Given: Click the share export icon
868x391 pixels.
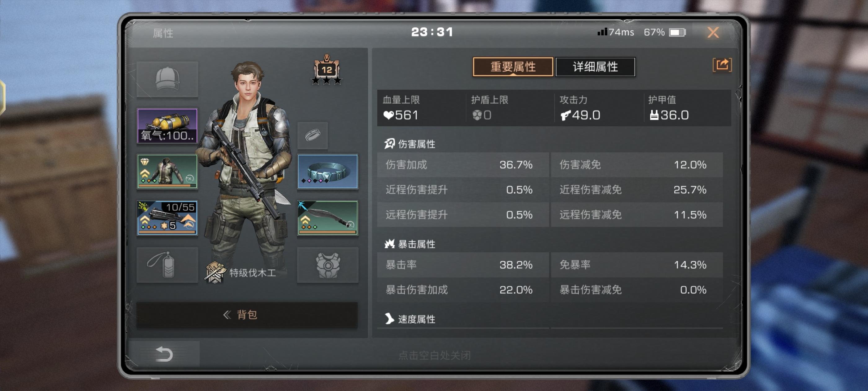Looking at the screenshot, I should tap(722, 65).
